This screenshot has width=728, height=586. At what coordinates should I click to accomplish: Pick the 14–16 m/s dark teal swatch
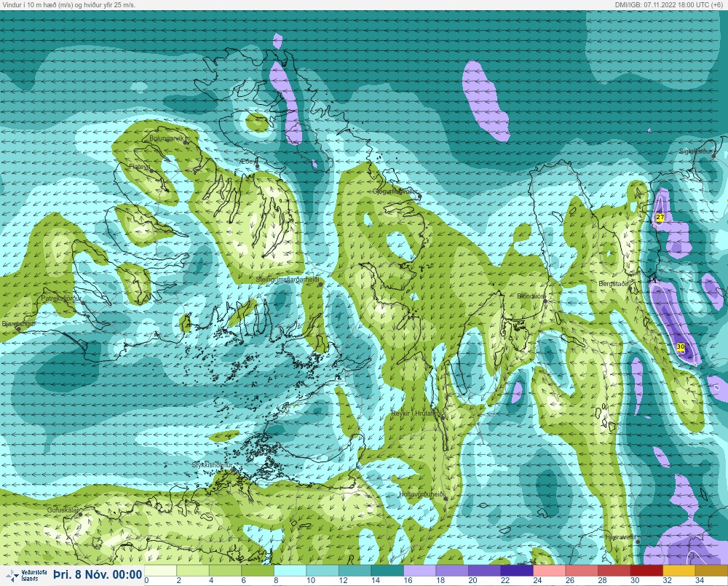(x=388, y=571)
